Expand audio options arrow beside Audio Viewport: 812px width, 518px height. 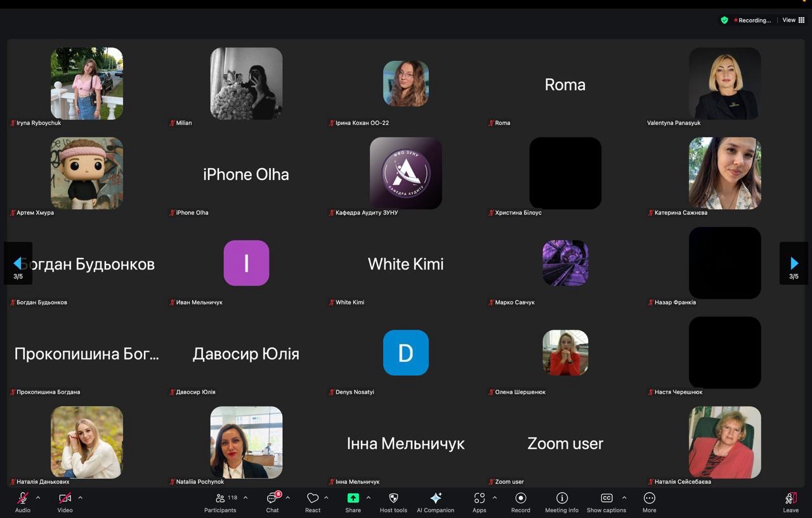pyautogui.click(x=38, y=498)
